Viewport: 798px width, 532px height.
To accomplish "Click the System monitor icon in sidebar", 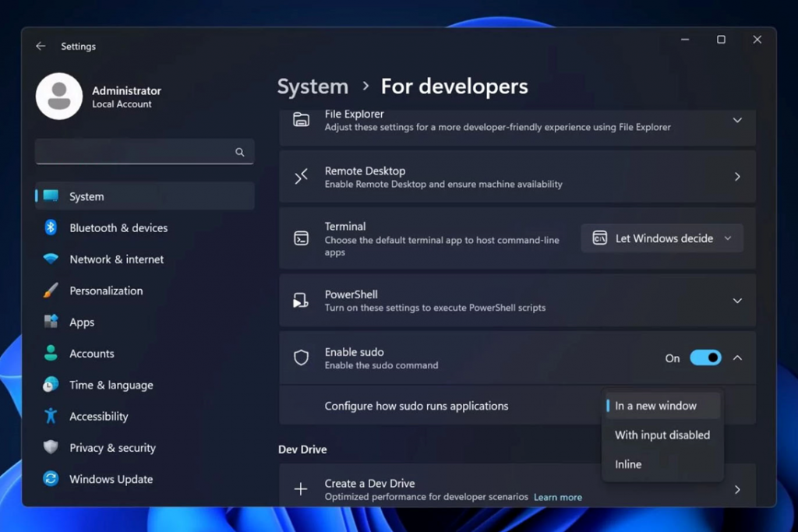I will (x=51, y=196).
